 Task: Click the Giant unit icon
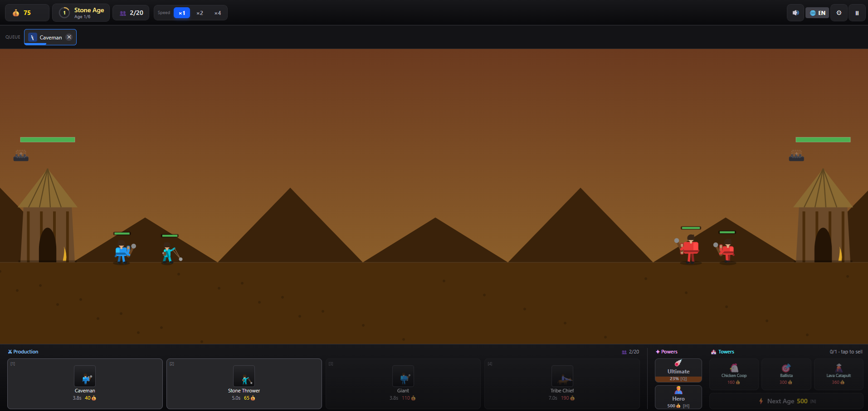pos(403,376)
